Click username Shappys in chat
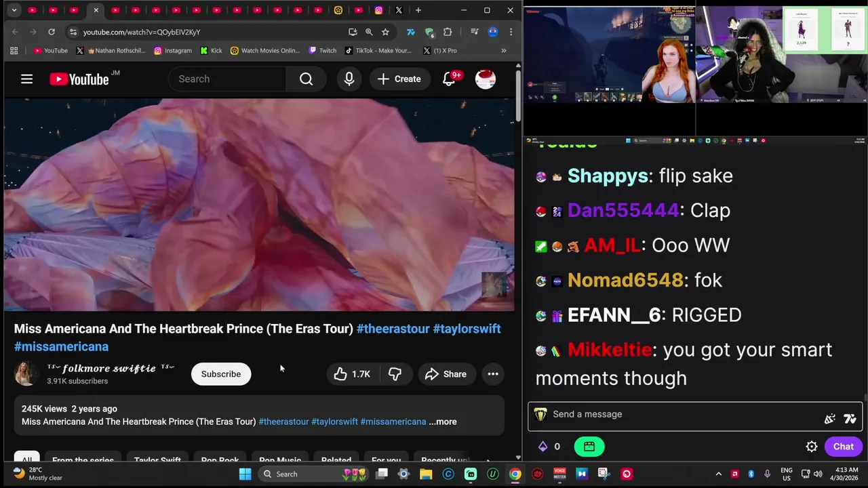Image resolution: width=868 pixels, height=488 pixels. click(x=608, y=176)
